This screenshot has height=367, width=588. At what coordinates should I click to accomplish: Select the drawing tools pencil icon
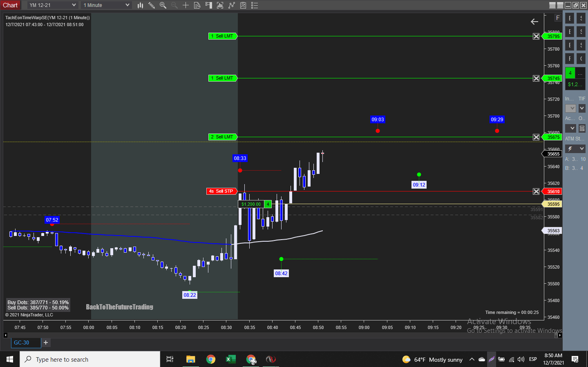(152, 5)
